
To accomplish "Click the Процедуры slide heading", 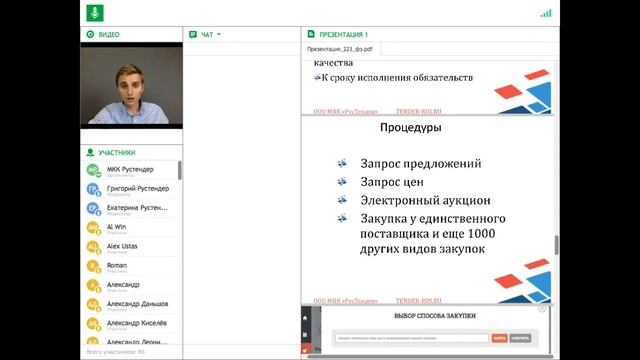I will point(411,127).
